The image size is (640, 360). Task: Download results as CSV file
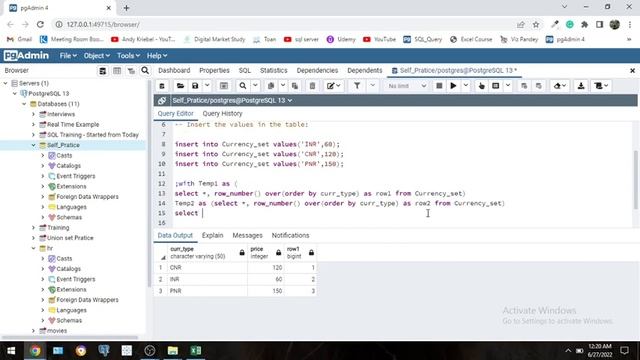(581, 86)
